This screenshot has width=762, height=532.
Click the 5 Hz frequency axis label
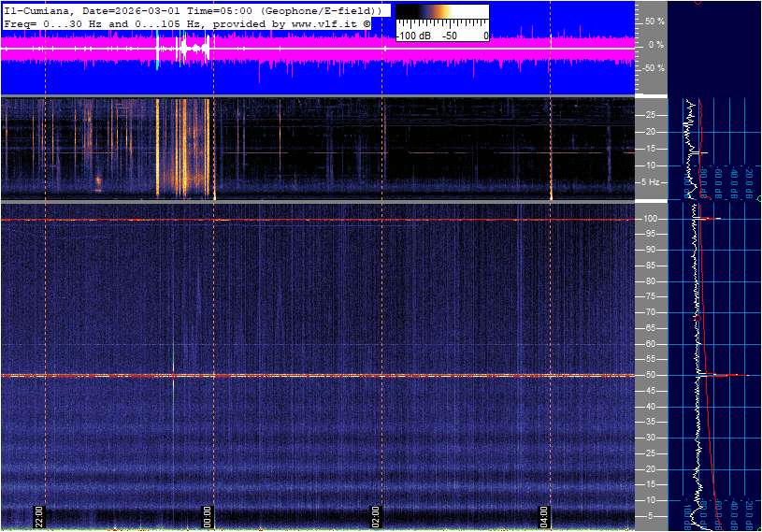pos(650,182)
